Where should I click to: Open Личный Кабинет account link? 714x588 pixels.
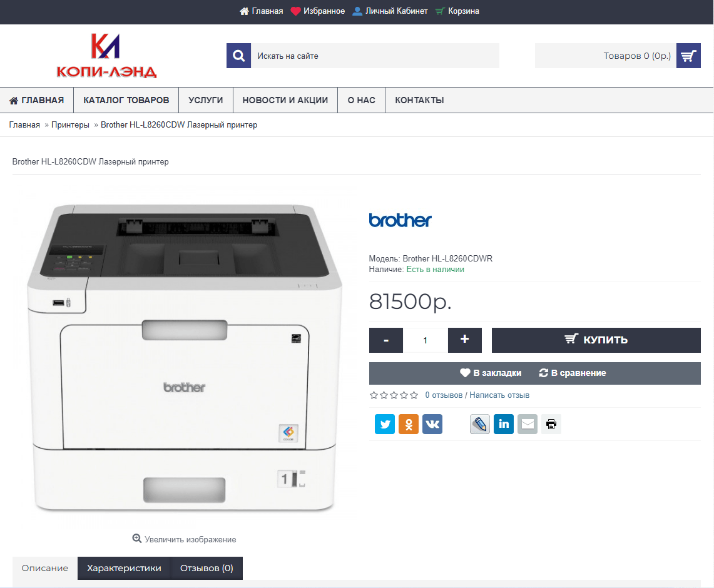[390, 11]
